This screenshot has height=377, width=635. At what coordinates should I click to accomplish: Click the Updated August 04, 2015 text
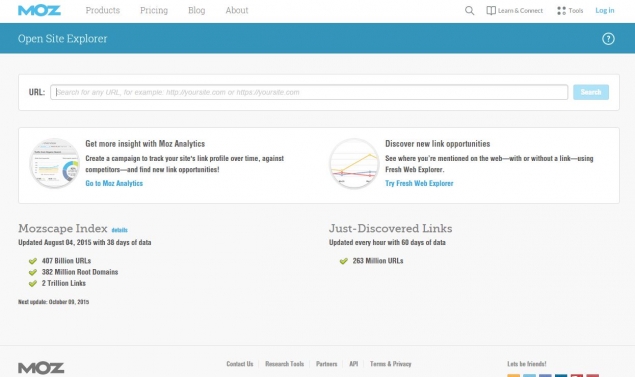[x=85, y=243]
